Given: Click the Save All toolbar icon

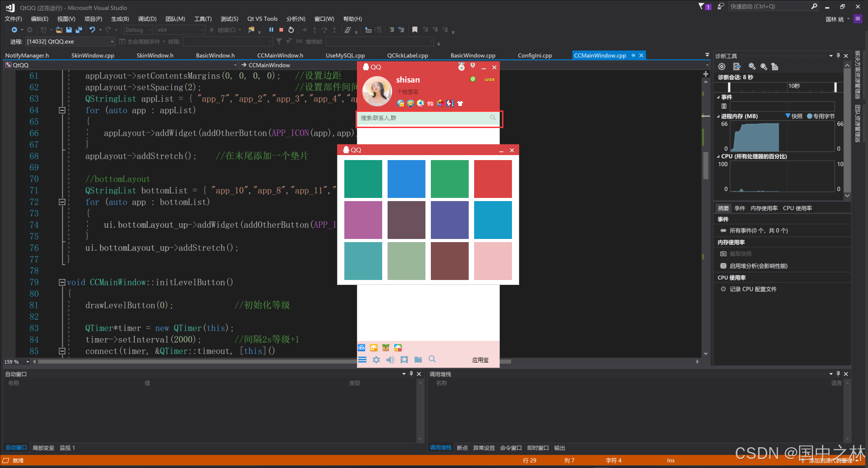Looking at the screenshot, I should (79, 30).
